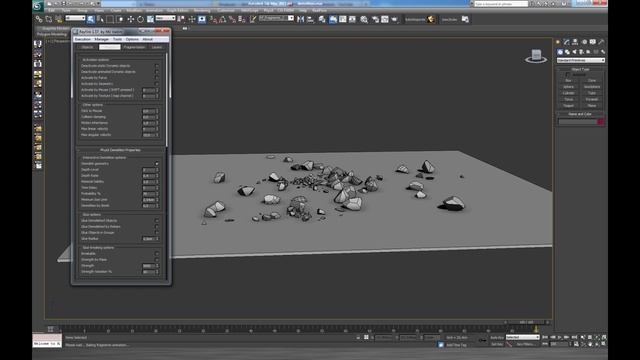Open the Standard Primitives dropdown
The image size is (640, 360).
coord(581,60)
